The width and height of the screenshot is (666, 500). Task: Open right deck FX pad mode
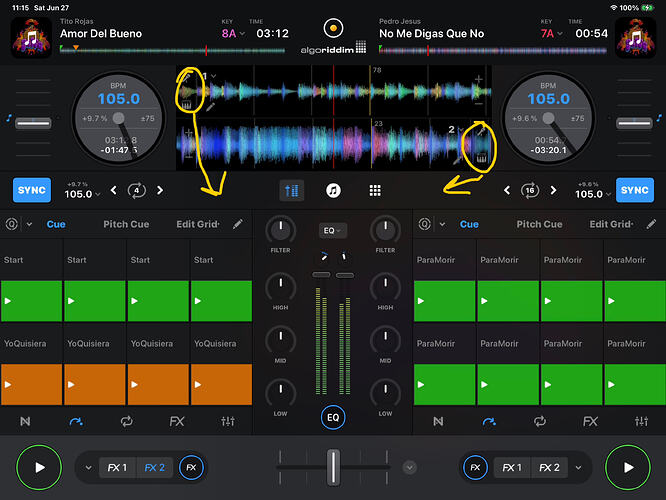590,421
